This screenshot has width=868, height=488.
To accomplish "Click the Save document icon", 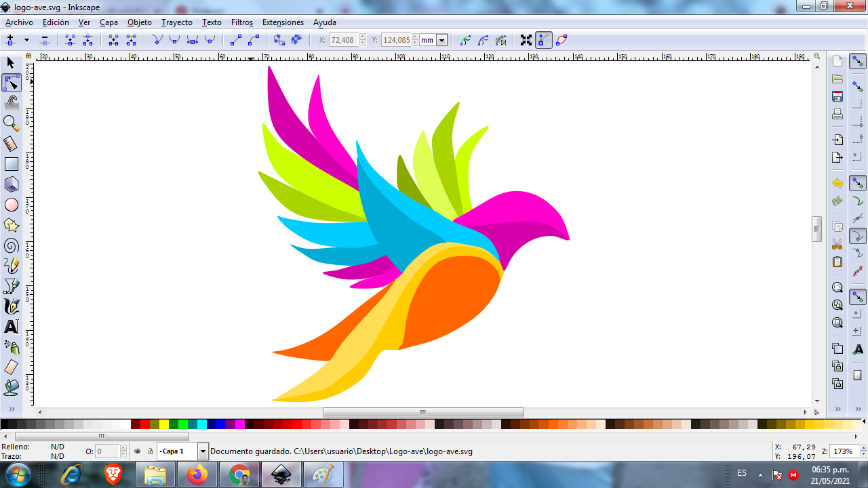I will [x=837, y=96].
